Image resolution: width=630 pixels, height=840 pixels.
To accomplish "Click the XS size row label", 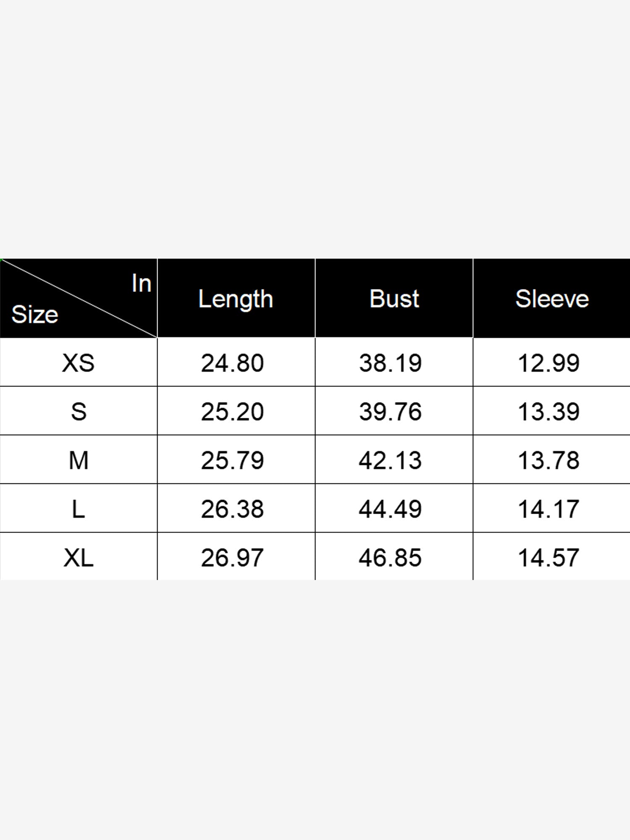I will 79,363.
